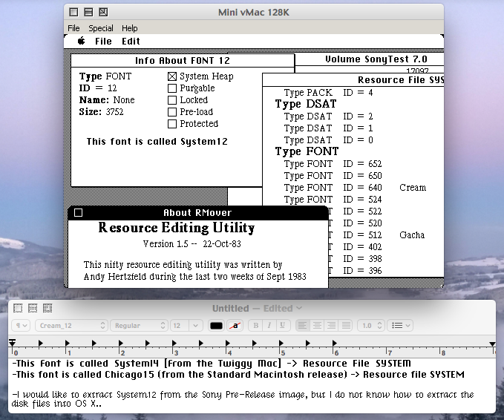Center align text
Image resolution: width=504 pixels, height=420 pixels.
(x=317, y=326)
